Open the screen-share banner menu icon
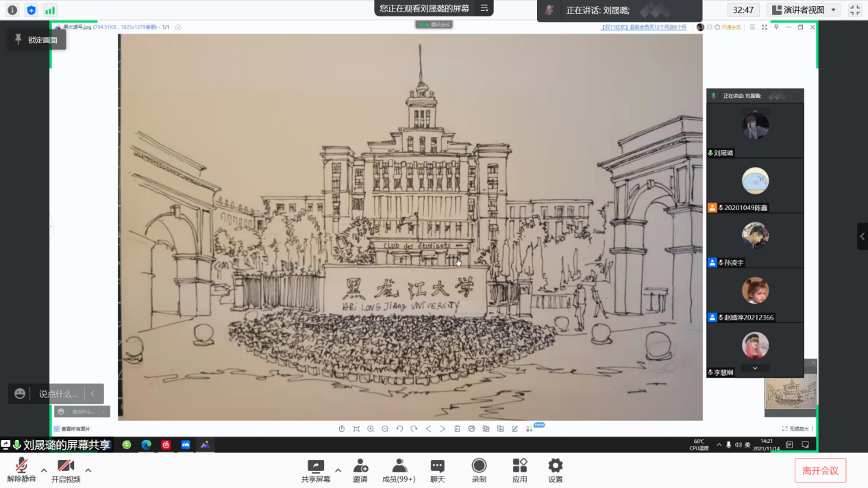 [x=484, y=8]
